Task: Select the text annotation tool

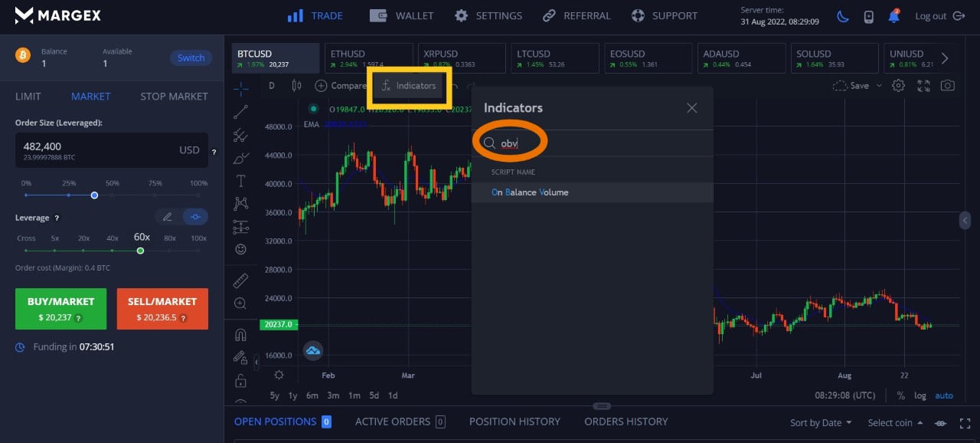Action: tap(240, 181)
